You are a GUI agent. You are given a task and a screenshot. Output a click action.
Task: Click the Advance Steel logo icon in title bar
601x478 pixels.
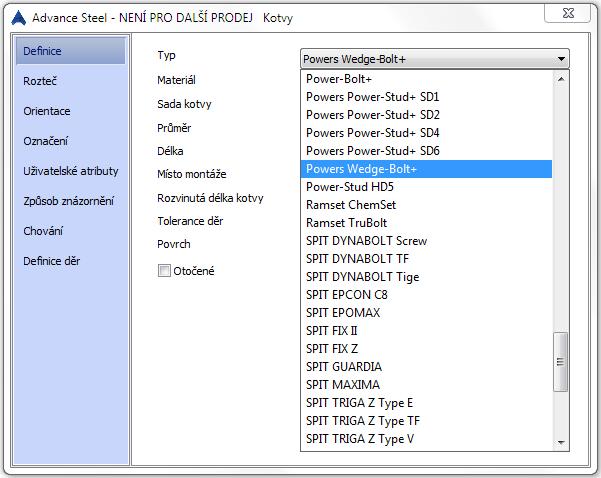click(x=18, y=18)
